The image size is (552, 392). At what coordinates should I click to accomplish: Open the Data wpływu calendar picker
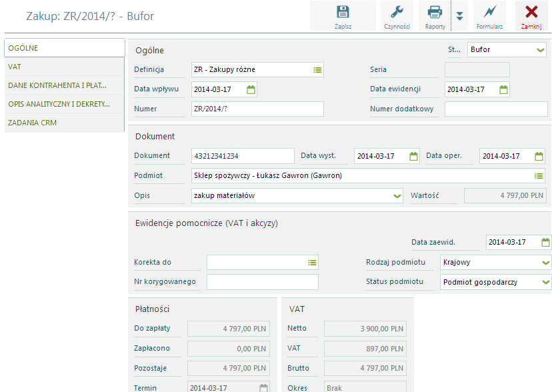(x=251, y=90)
